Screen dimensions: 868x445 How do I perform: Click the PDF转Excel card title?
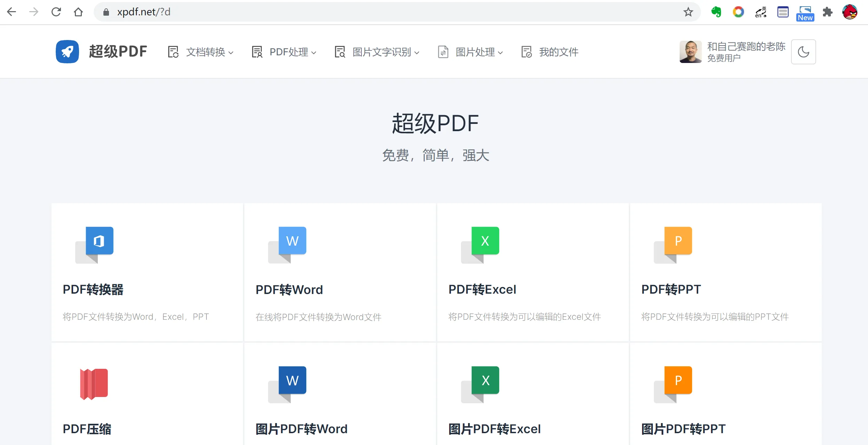pos(482,289)
